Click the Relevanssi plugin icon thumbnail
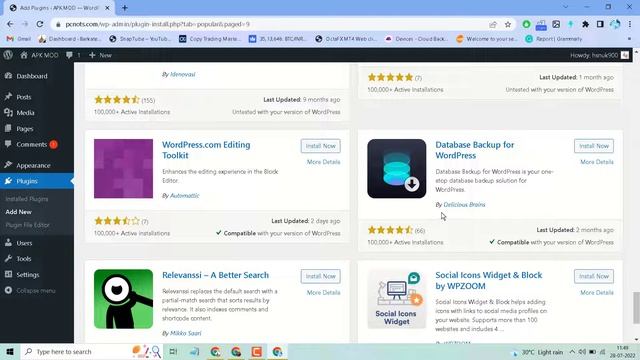The image size is (640, 360). [123, 299]
